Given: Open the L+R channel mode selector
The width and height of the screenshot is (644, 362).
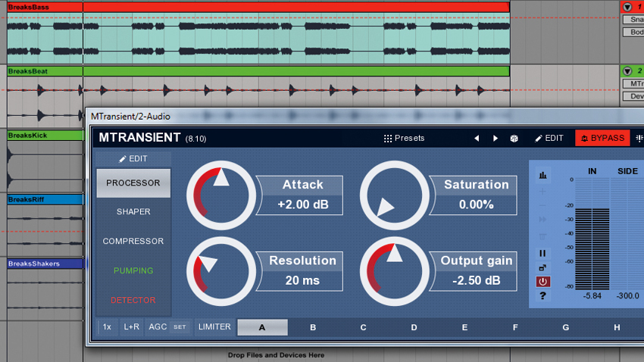Looking at the screenshot, I should pos(131,327).
